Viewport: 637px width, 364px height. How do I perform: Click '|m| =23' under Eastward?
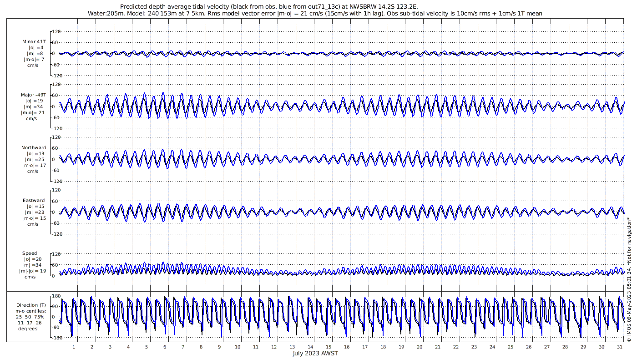click(35, 212)
